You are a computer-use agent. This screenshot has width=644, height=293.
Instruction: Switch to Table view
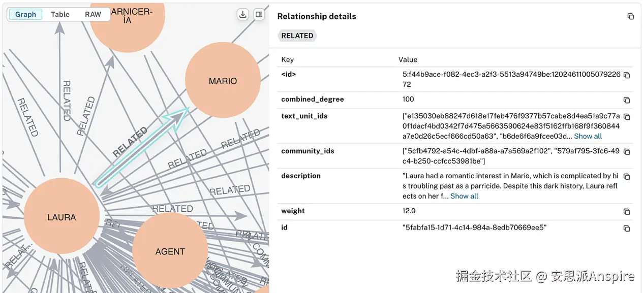(x=60, y=14)
